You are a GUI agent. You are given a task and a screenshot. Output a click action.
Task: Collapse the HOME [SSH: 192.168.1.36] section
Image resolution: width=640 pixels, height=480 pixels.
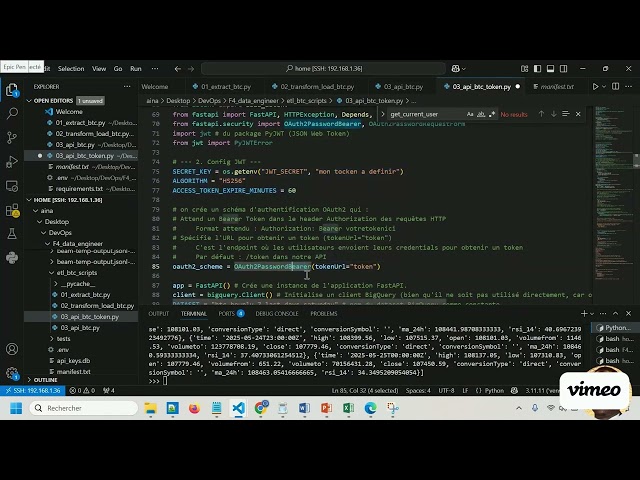coord(29,200)
